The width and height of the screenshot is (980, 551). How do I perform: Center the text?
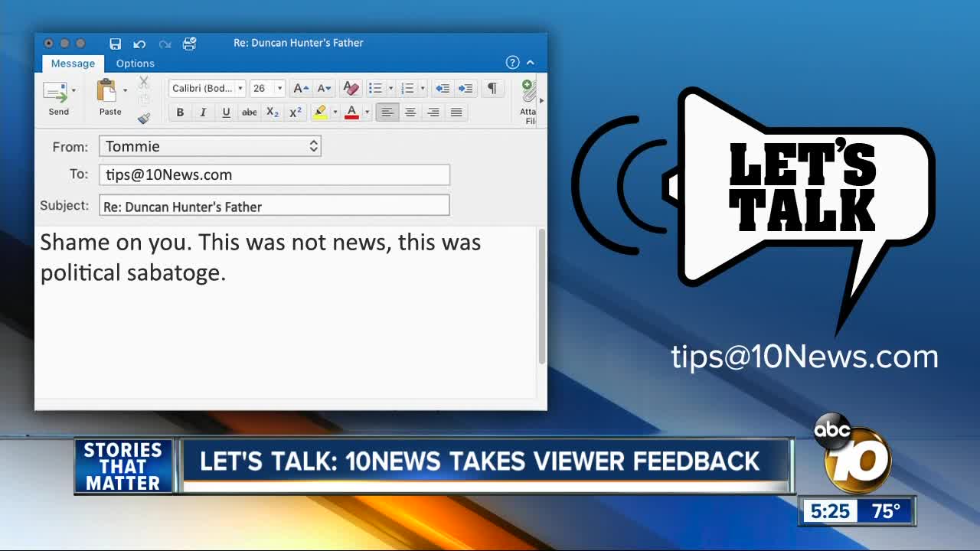click(410, 112)
